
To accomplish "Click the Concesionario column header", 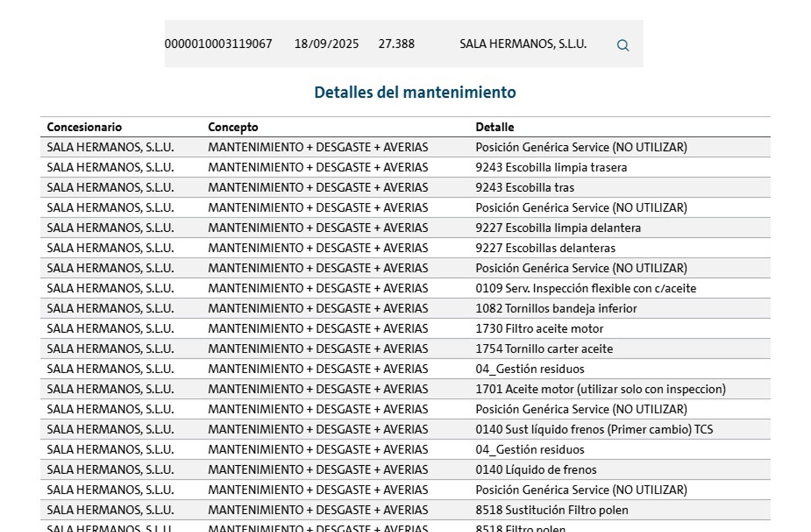I will (x=84, y=127).
